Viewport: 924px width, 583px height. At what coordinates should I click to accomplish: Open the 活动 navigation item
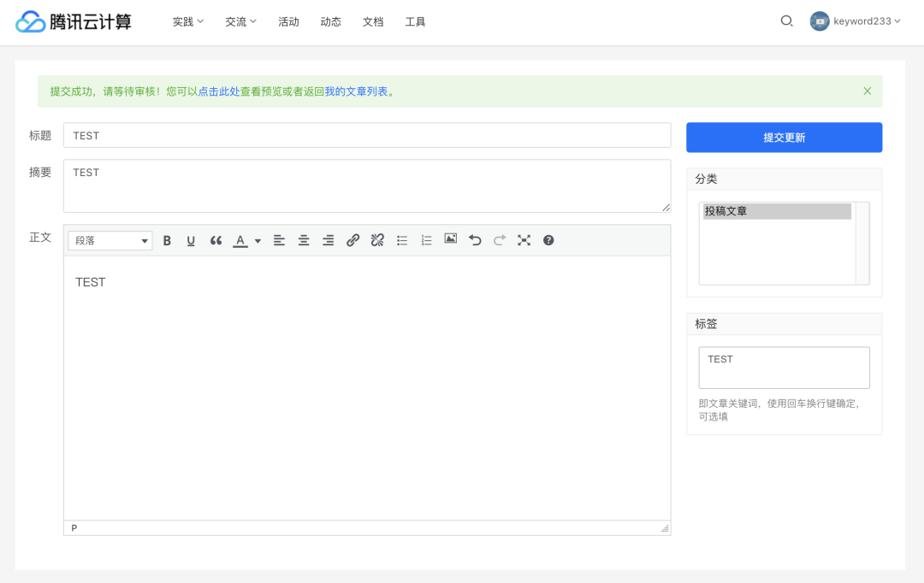[x=289, y=21]
